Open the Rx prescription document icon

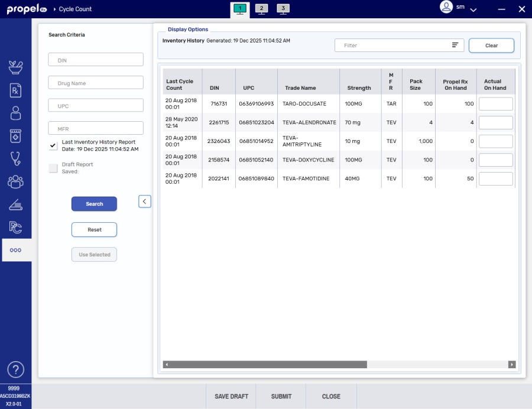tap(15, 90)
